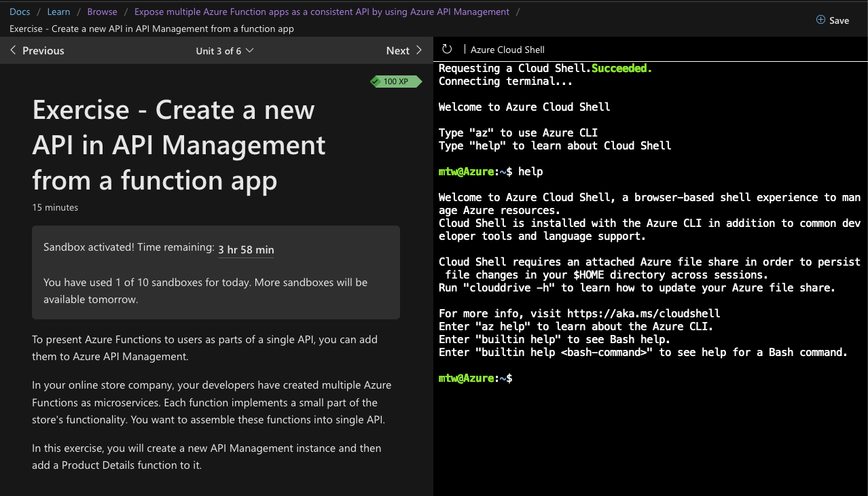
Task: Restart the Azure Cloud Shell session
Action: pyautogui.click(x=446, y=49)
